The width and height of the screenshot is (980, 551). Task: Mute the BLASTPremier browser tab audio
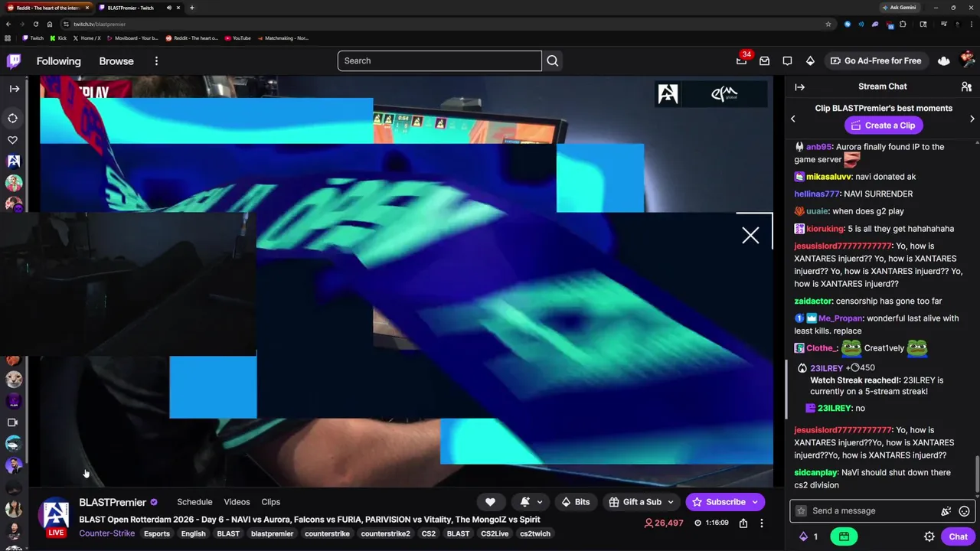[x=169, y=8]
